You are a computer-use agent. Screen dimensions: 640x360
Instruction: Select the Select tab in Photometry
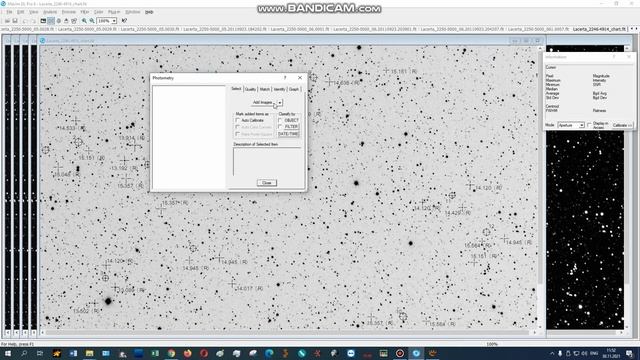pos(236,89)
